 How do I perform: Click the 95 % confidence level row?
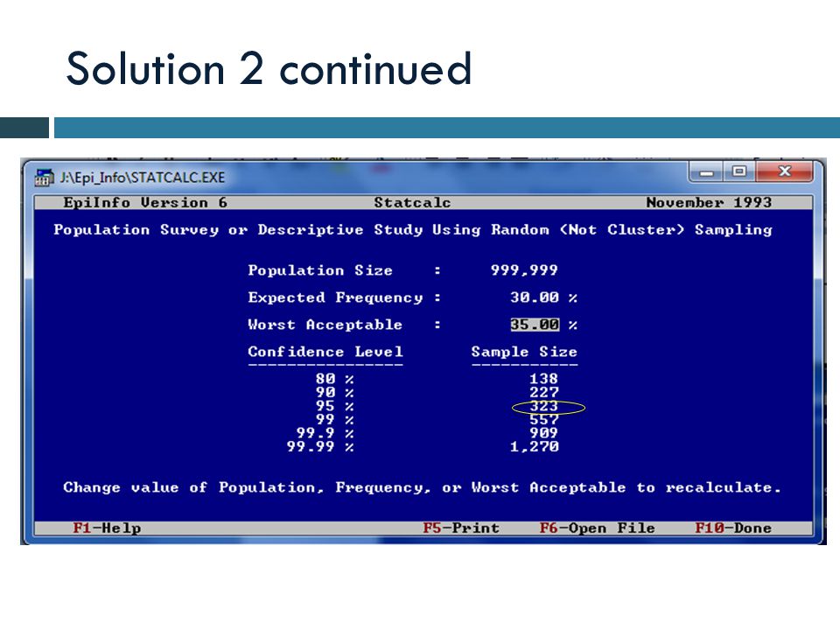[334, 406]
